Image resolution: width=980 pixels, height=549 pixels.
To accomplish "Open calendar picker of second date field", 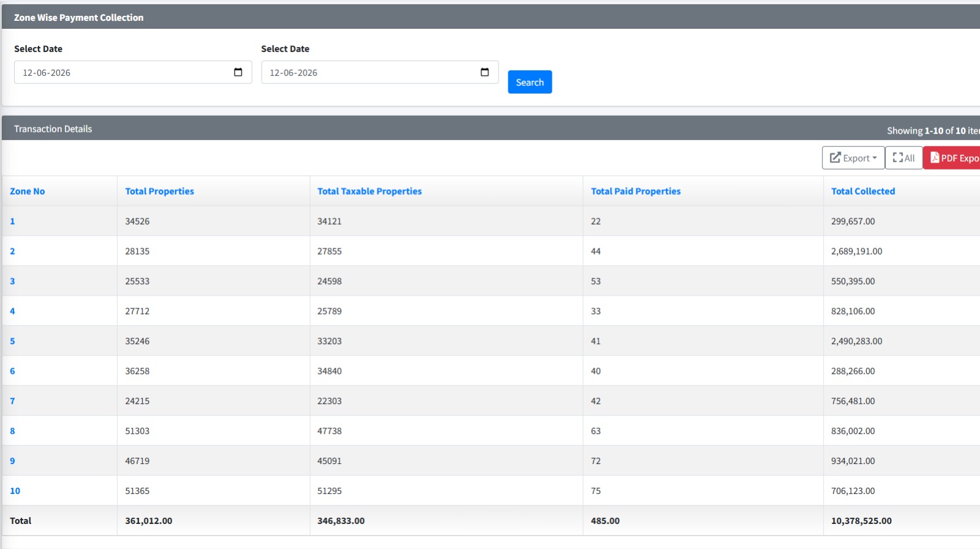I will point(484,72).
